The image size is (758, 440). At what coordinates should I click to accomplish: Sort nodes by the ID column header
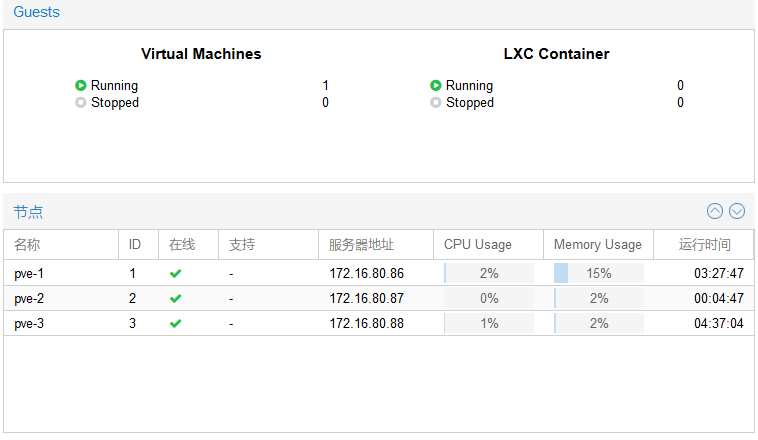coord(138,245)
